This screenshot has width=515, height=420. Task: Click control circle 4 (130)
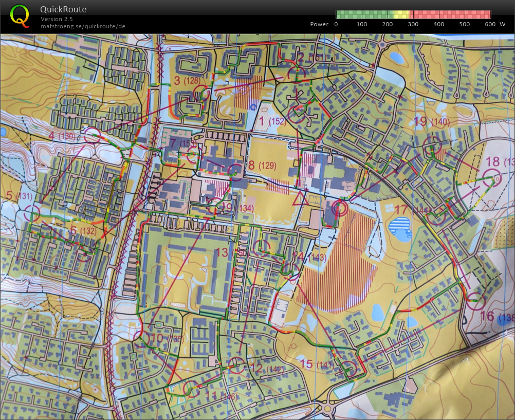[x=93, y=135]
